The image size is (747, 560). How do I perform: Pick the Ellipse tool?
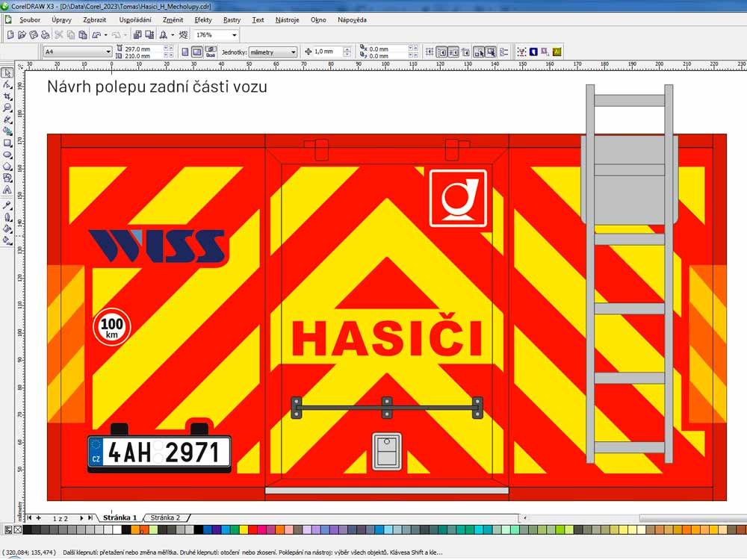pos(7,155)
